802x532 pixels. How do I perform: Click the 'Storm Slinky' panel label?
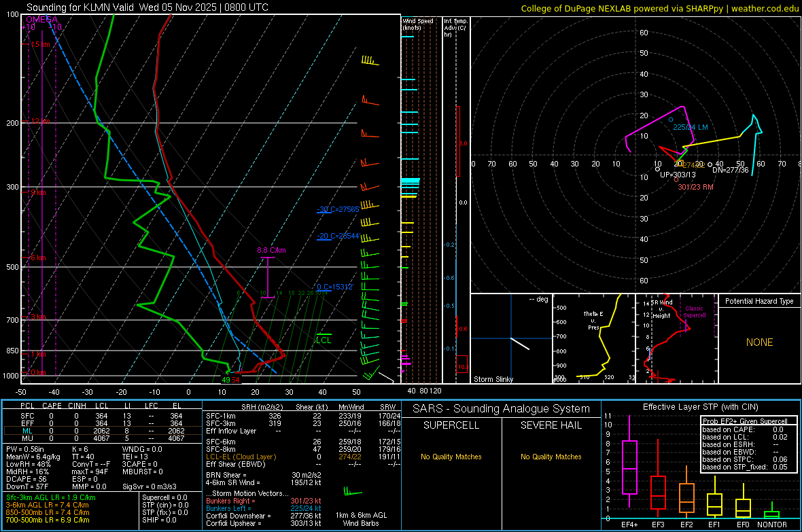[493, 379]
